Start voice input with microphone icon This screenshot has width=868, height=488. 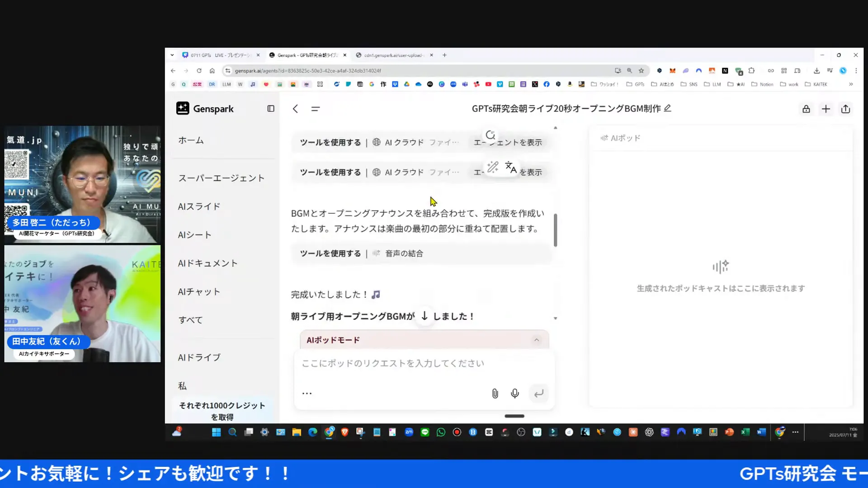click(x=515, y=394)
